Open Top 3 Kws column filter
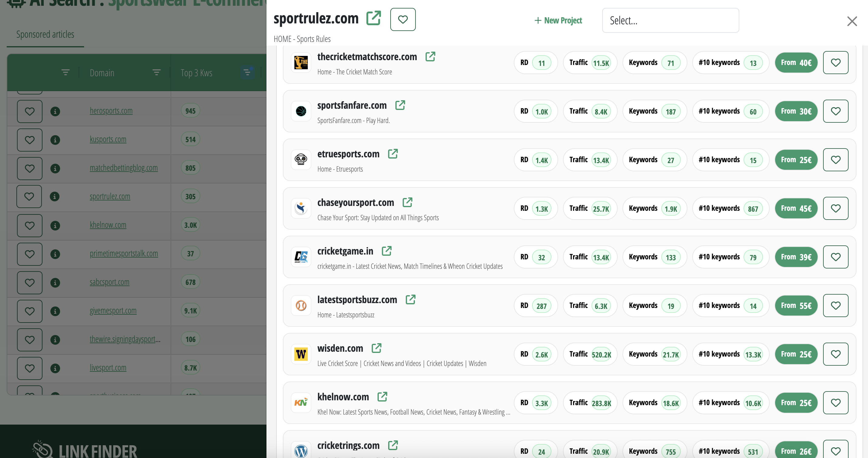 247,72
